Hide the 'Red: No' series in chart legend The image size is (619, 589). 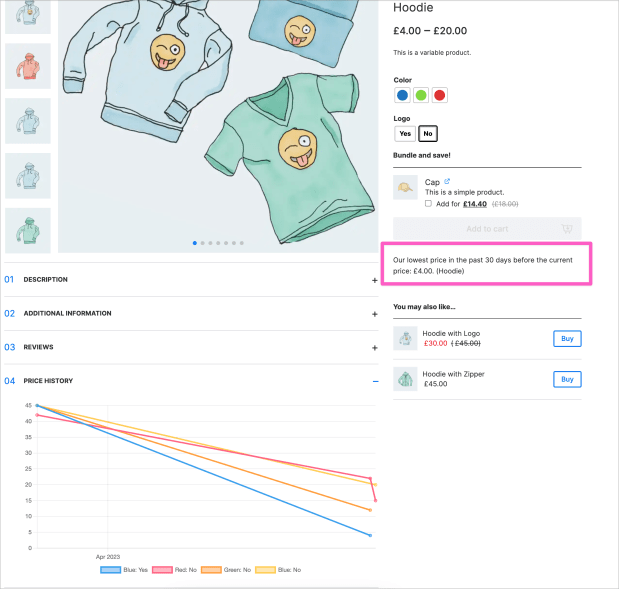pos(176,569)
